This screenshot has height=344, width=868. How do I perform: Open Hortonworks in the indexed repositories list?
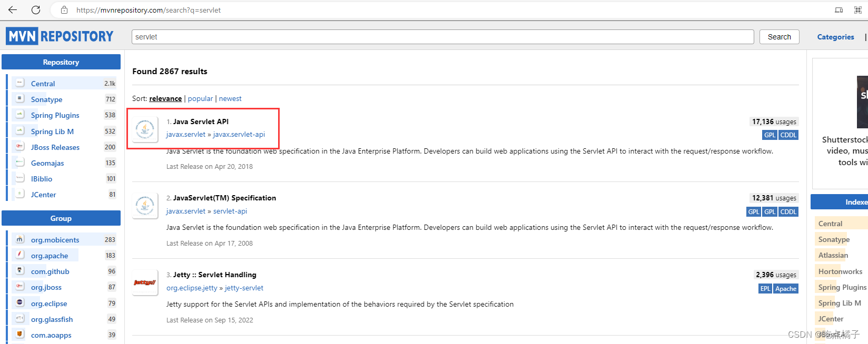[840, 271]
